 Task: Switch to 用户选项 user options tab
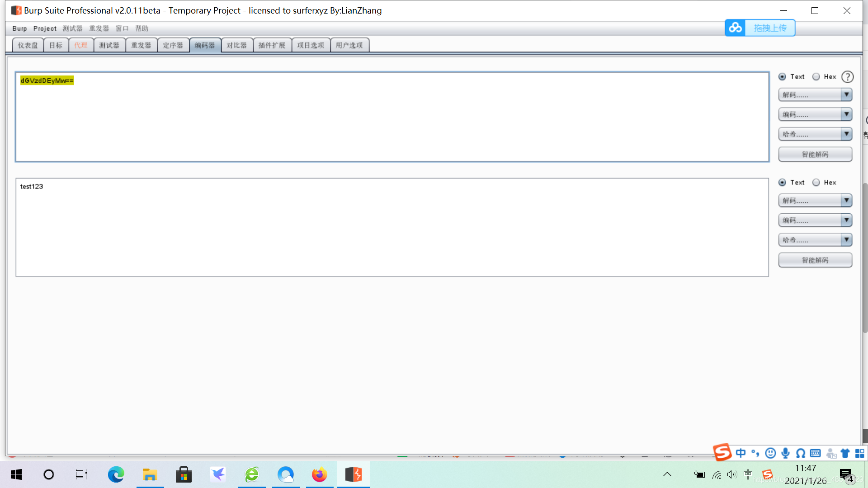pos(349,45)
